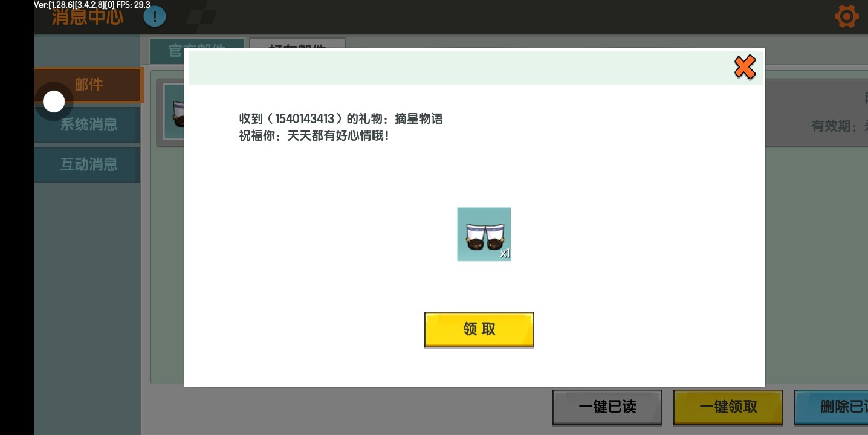Click the 一键已读 button
The image size is (868, 435).
pyautogui.click(x=607, y=407)
